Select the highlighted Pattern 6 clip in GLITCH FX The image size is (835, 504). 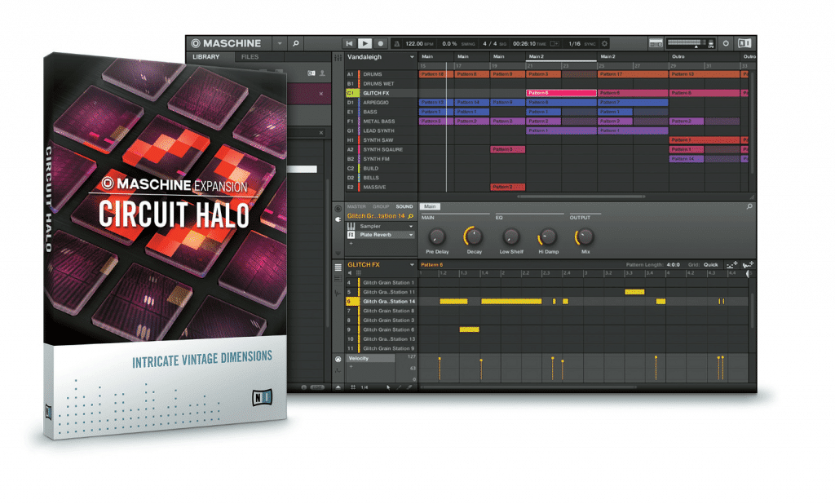(x=561, y=93)
